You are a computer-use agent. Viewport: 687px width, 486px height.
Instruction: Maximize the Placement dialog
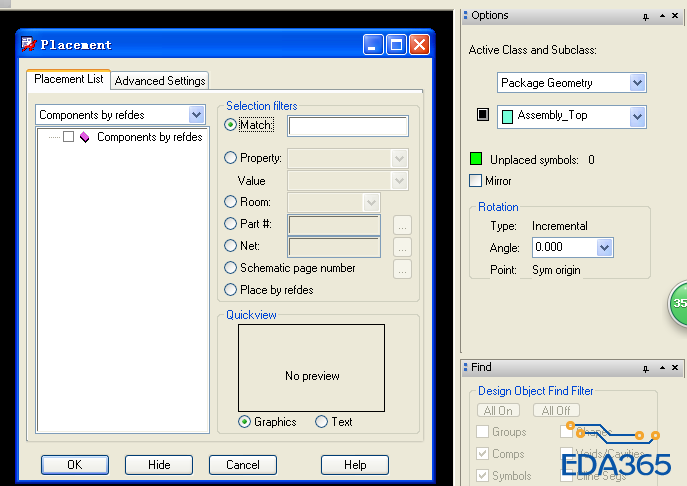coord(396,45)
